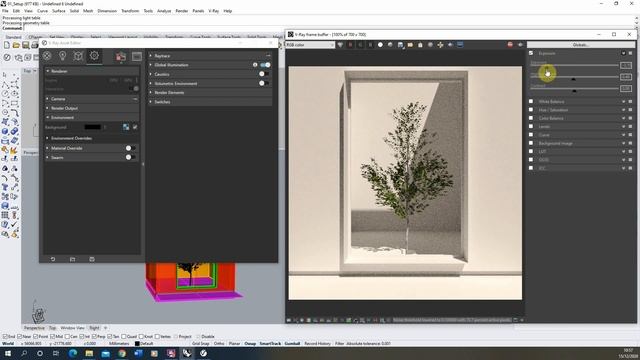Open the Settings gear tab in Asset Editor
Image resolution: width=640 pixels, height=360 pixels.
tap(94, 56)
